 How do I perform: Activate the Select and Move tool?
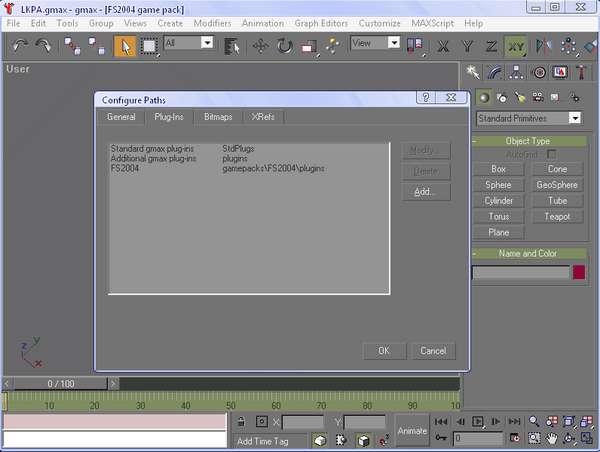point(260,45)
